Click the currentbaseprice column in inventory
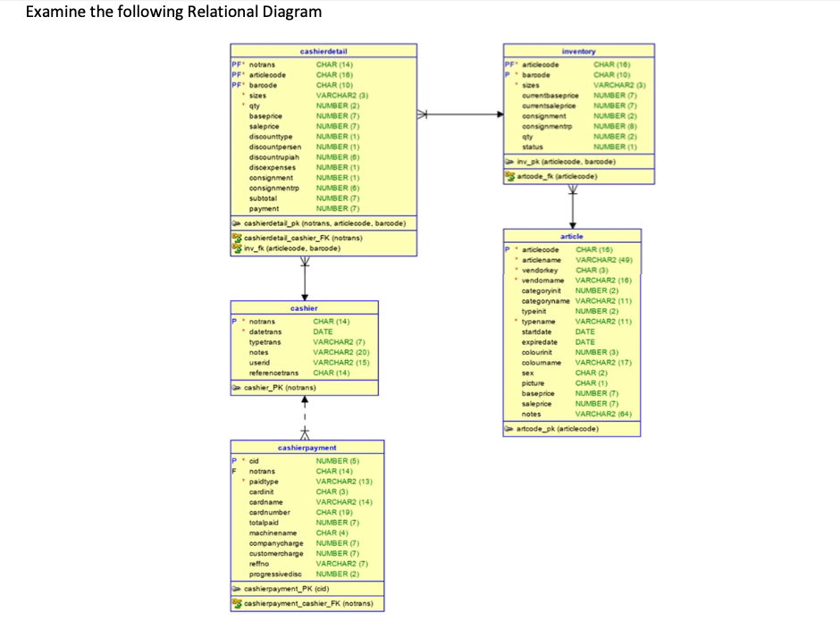 [550, 96]
